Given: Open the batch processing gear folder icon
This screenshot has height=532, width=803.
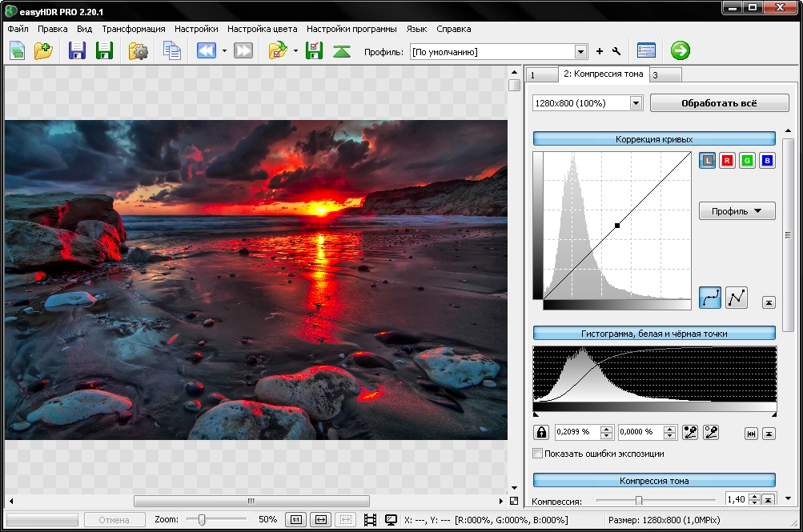Looking at the screenshot, I should [x=139, y=51].
